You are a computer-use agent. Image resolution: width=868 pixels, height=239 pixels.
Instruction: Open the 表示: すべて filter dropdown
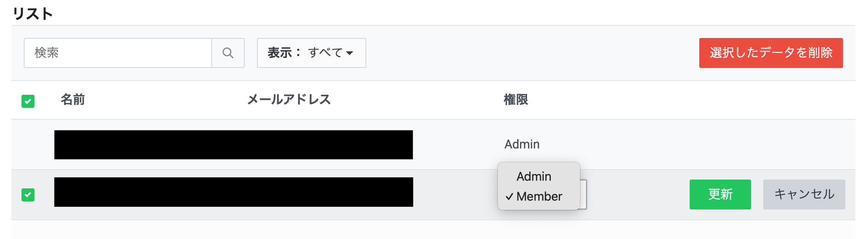pyautogui.click(x=311, y=53)
